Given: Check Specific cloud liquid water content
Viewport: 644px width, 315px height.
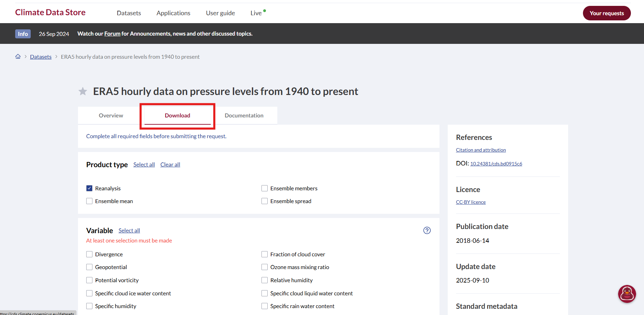Looking at the screenshot, I should tap(265, 293).
